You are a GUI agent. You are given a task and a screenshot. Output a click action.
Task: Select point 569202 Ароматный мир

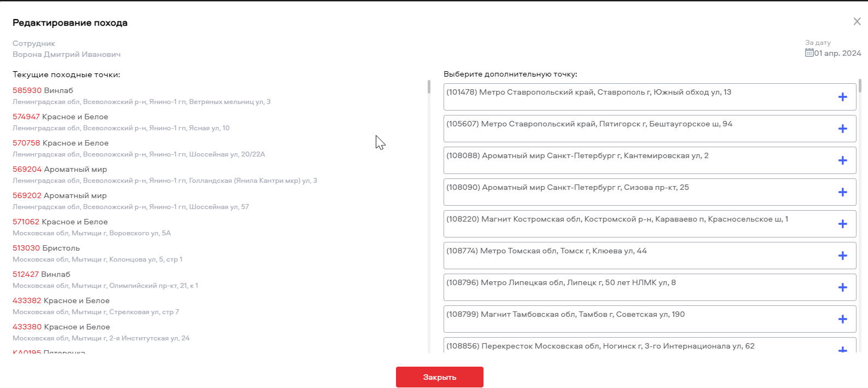coord(60,195)
